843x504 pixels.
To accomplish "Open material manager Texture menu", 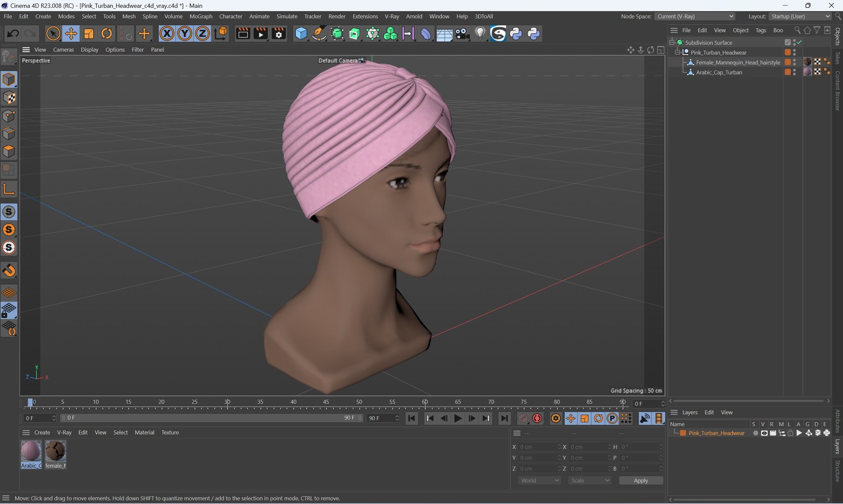I will [x=170, y=433].
